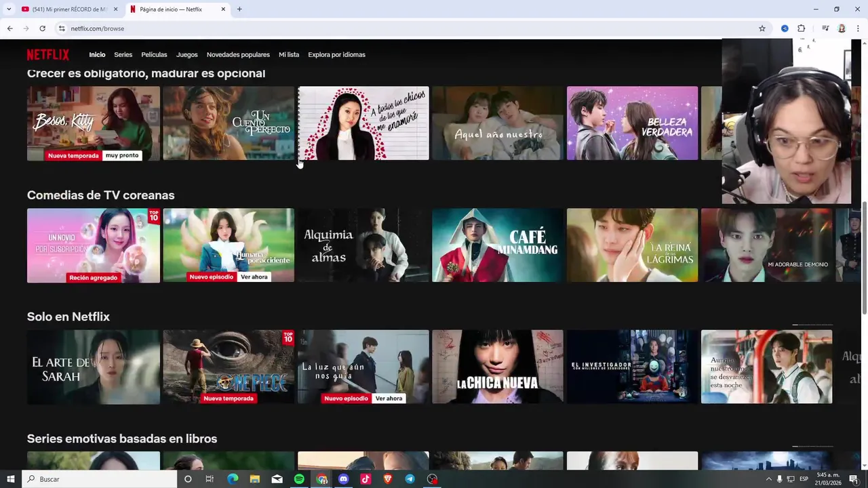Click Series emotivas basadas en libros heading
This screenshot has width=868, height=488.
coord(122,439)
